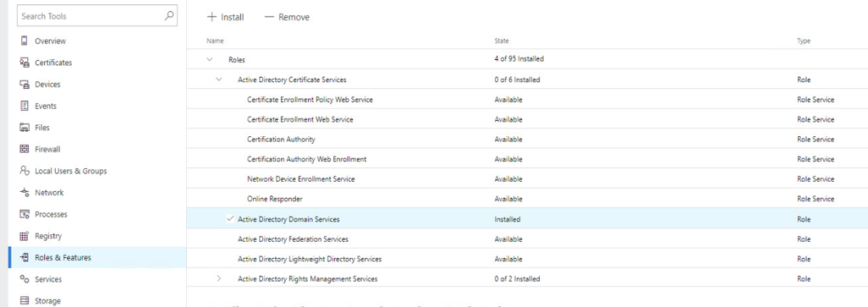Image resolution: width=868 pixels, height=307 pixels.
Task: Select the Devices icon in sidebar
Action: click(x=24, y=84)
